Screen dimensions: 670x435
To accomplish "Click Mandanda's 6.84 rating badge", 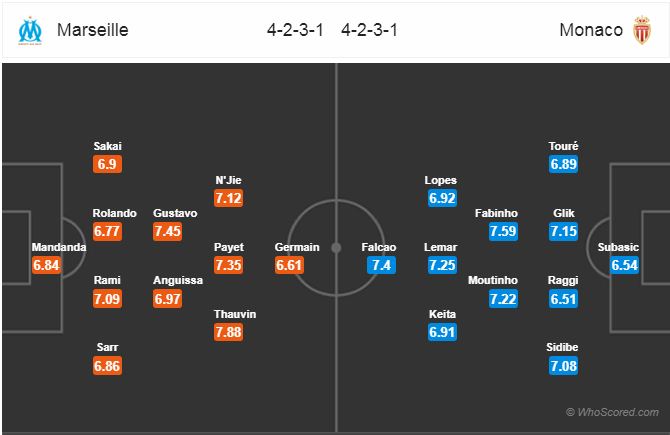I will coord(46,265).
